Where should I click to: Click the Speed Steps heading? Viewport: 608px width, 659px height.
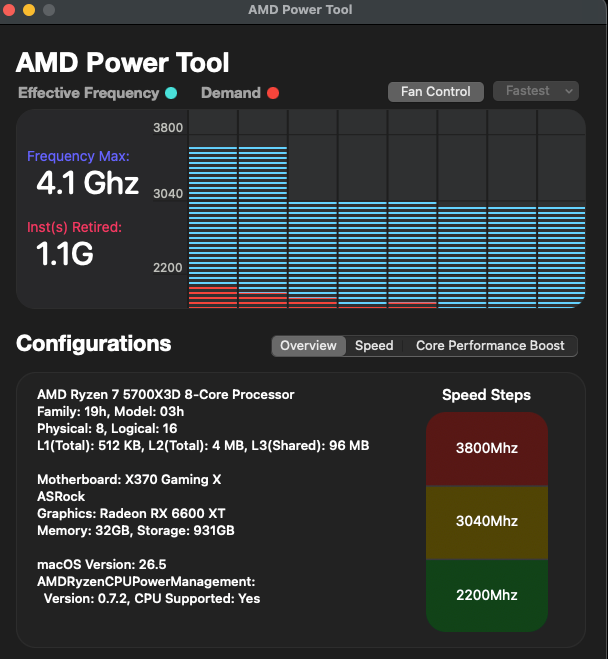click(x=486, y=395)
